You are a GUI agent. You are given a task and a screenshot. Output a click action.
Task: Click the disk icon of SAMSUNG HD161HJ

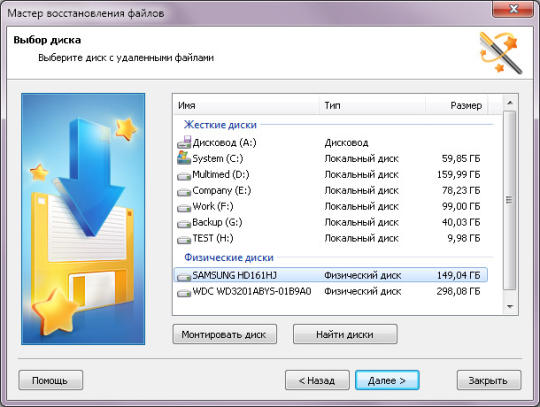pos(184,276)
